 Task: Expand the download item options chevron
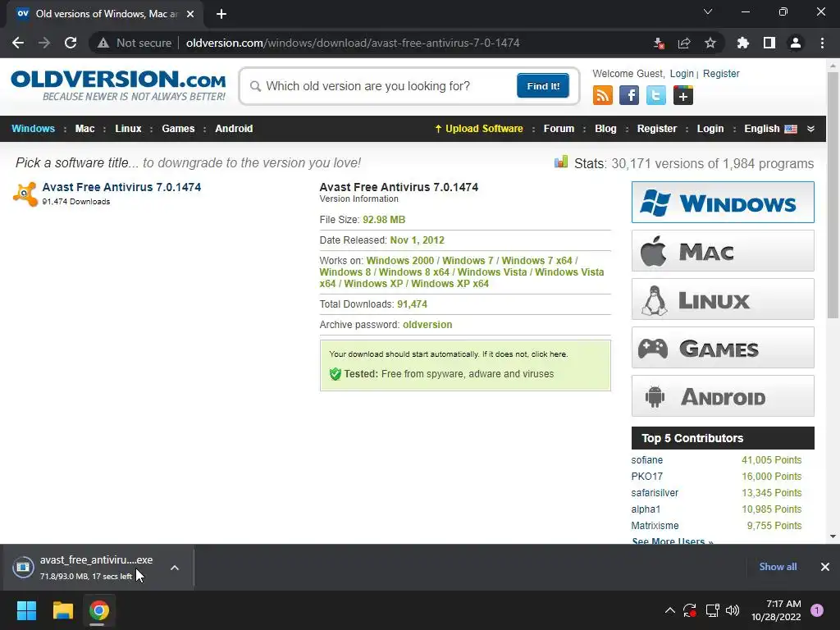pyautogui.click(x=175, y=568)
